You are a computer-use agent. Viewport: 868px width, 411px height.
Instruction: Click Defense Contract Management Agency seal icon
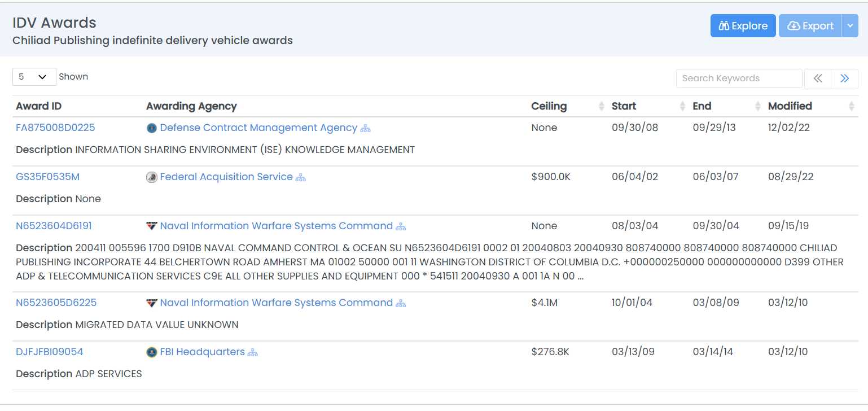(x=152, y=128)
